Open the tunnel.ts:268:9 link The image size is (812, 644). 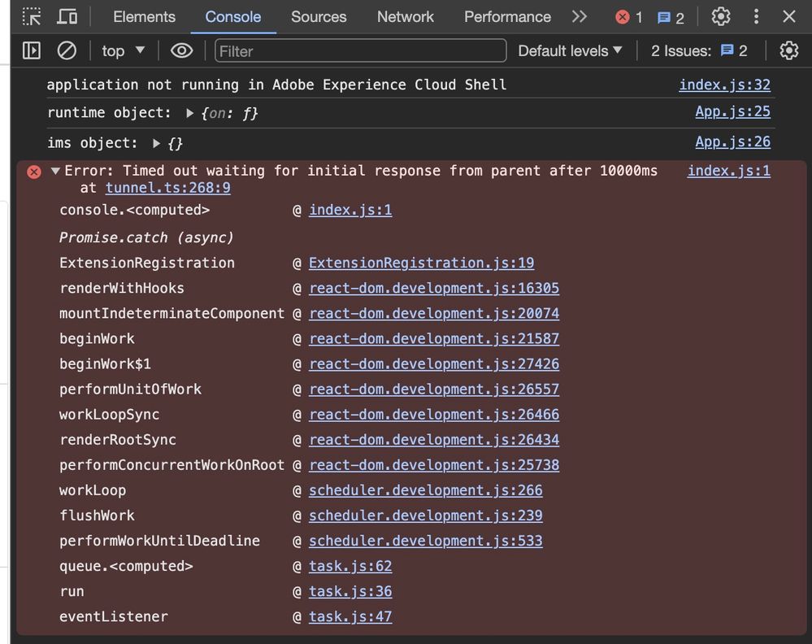[x=167, y=188]
